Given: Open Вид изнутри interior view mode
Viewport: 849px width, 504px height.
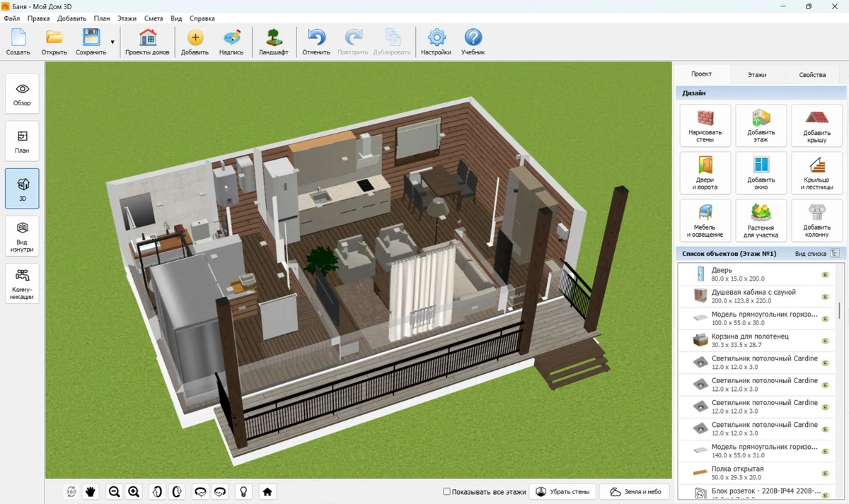Looking at the screenshot, I should tap(22, 235).
